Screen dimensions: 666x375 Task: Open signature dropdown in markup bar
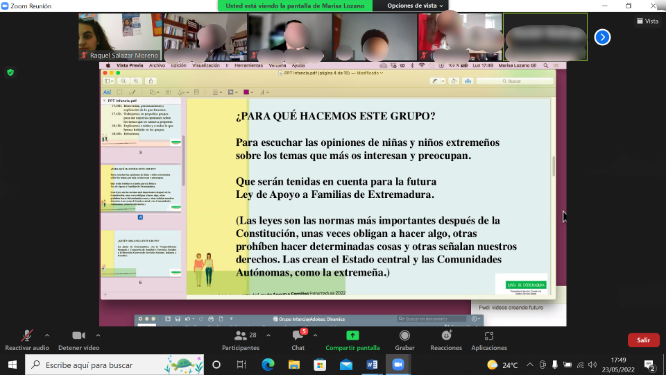point(183,92)
